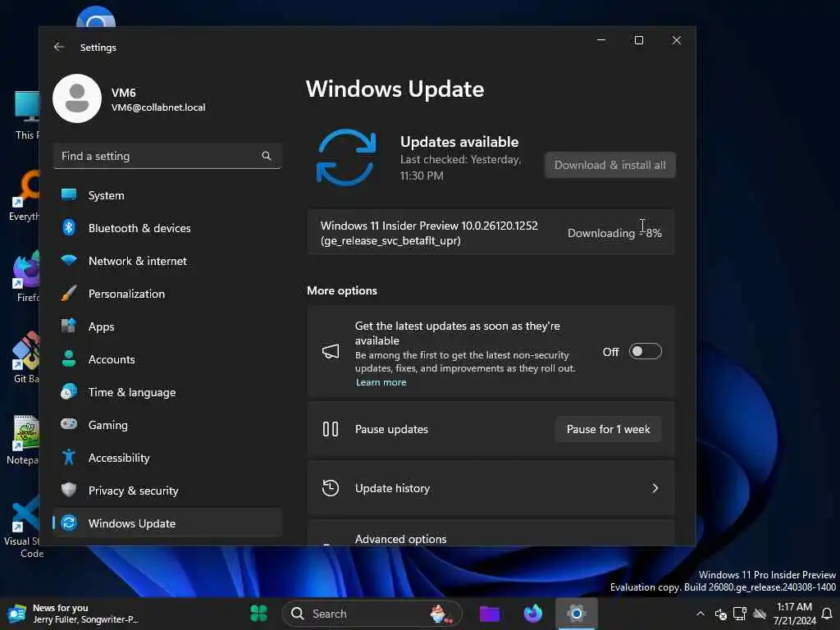
Task: Click the back arrow in Settings
Action: 59,47
